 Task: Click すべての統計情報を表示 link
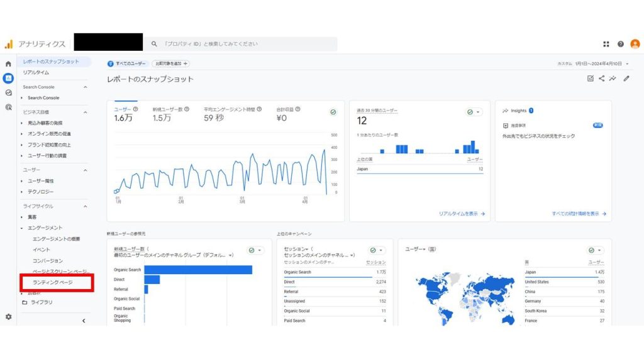(579, 214)
